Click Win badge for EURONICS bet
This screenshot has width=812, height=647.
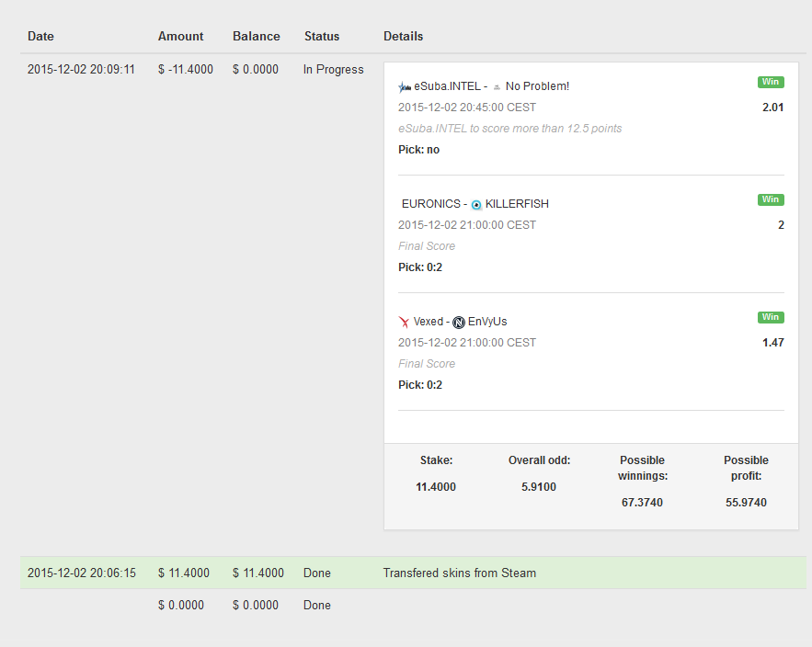[771, 199]
